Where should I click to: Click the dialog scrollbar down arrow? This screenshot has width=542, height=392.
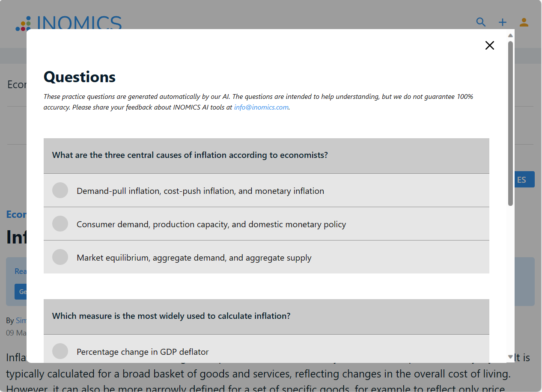click(510, 356)
